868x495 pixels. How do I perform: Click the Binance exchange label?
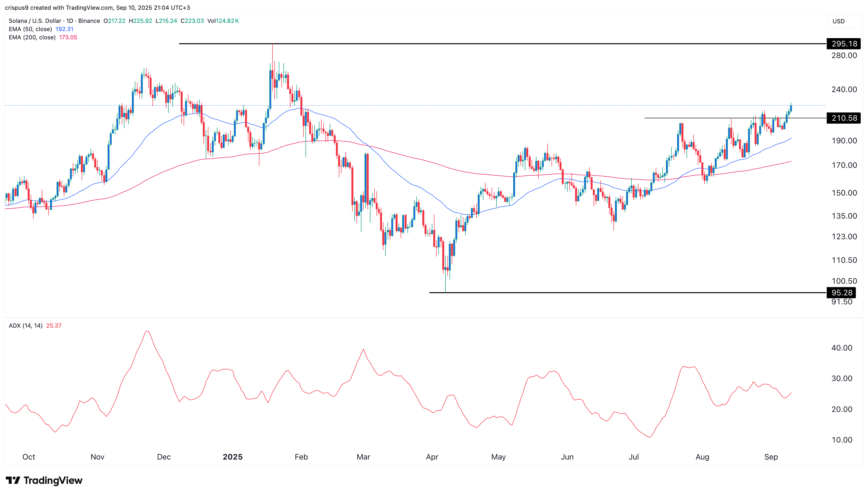89,21
